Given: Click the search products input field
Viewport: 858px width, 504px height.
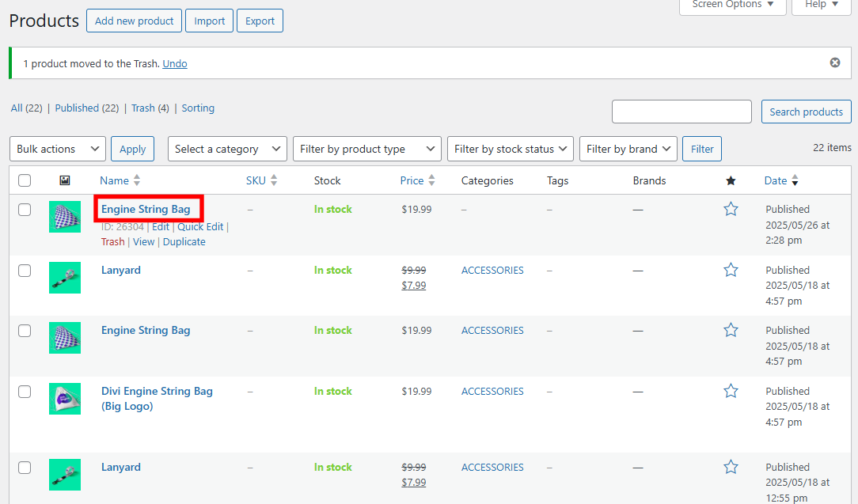Looking at the screenshot, I should (x=681, y=112).
